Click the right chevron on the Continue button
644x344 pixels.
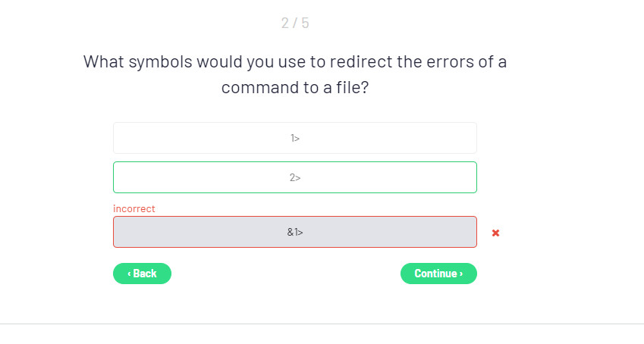[461, 274]
